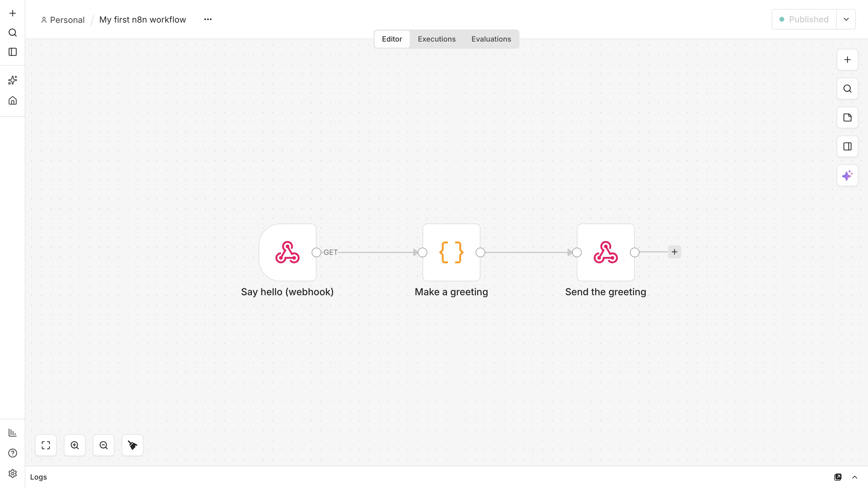Click the workflow name My first n8n workflow
The image size is (868, 488).
click(143, 20)
